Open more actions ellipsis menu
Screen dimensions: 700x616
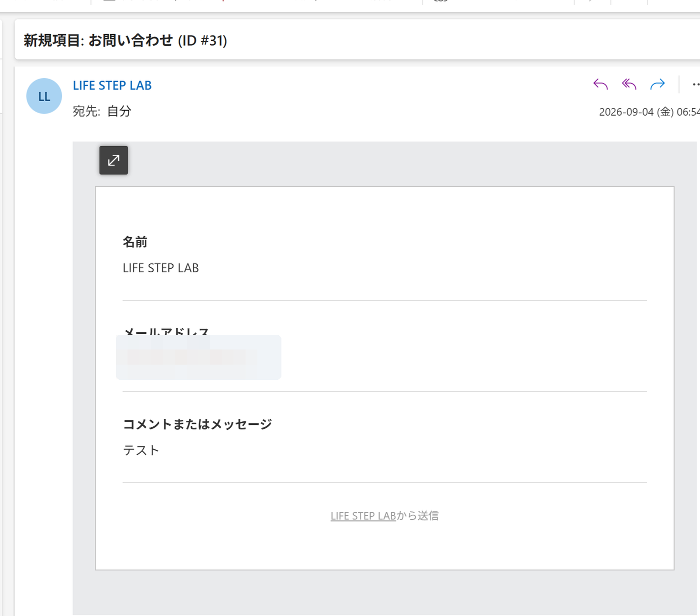pyautogui.click(x=695, y=85)
